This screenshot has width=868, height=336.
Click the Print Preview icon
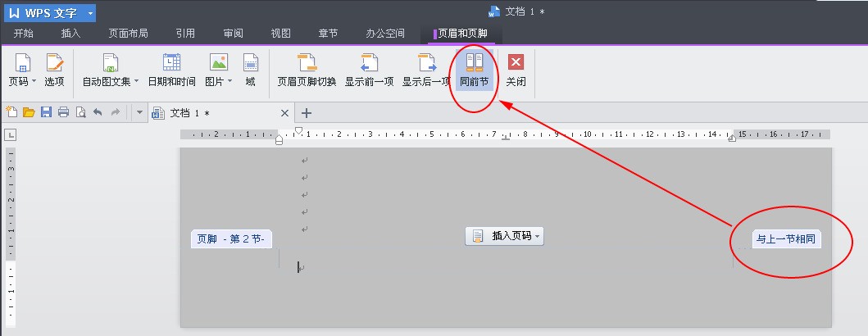click(x=81, y=112)
